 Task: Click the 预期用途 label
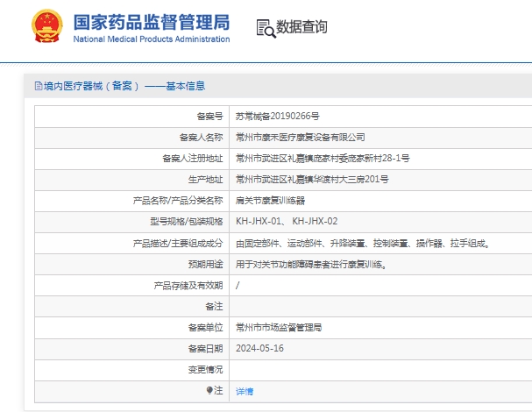coord(206,265)
